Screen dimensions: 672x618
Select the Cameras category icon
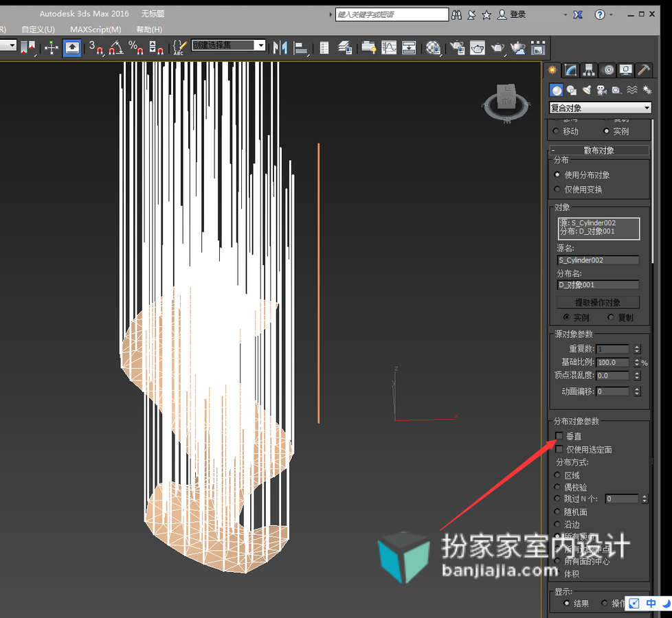pos(602,90)
